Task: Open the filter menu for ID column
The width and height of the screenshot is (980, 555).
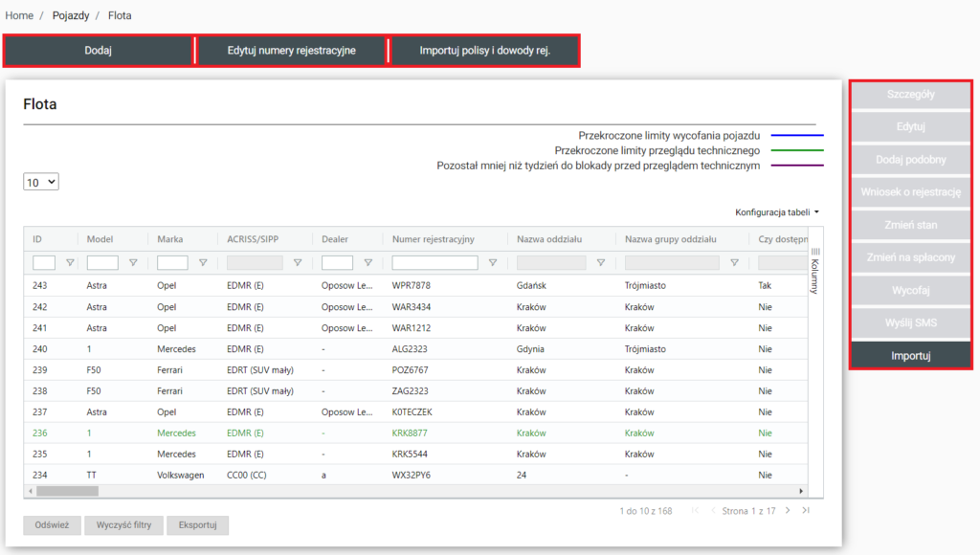Action: point(69,262)
